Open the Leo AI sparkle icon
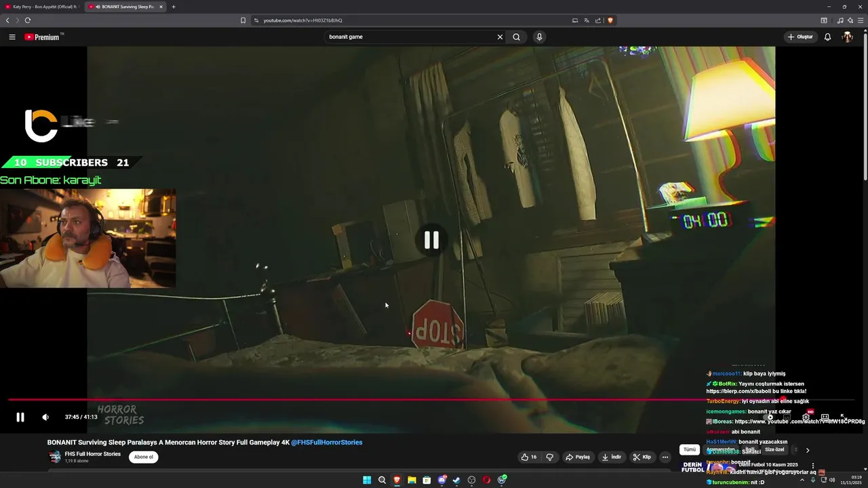This screenshot has width=868, height=488. coord(850,20)
